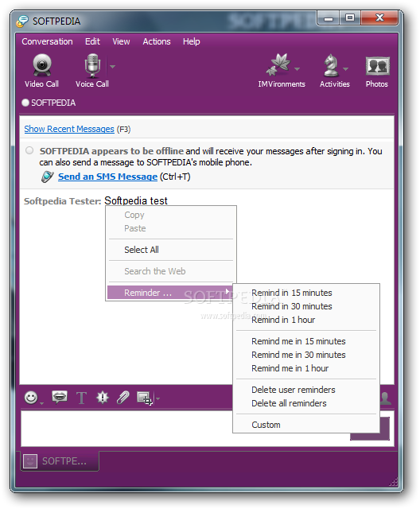This screenshot has height=509, width=420.
Task: Switch to the SOFTPE... conversation tab
Action: coord(60,461)
